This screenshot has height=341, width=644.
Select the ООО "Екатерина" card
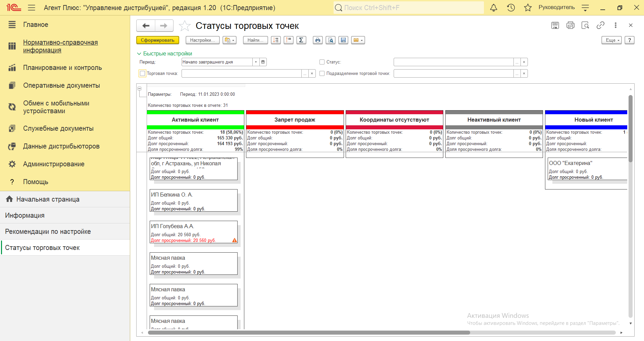click(x=587, y=169)
